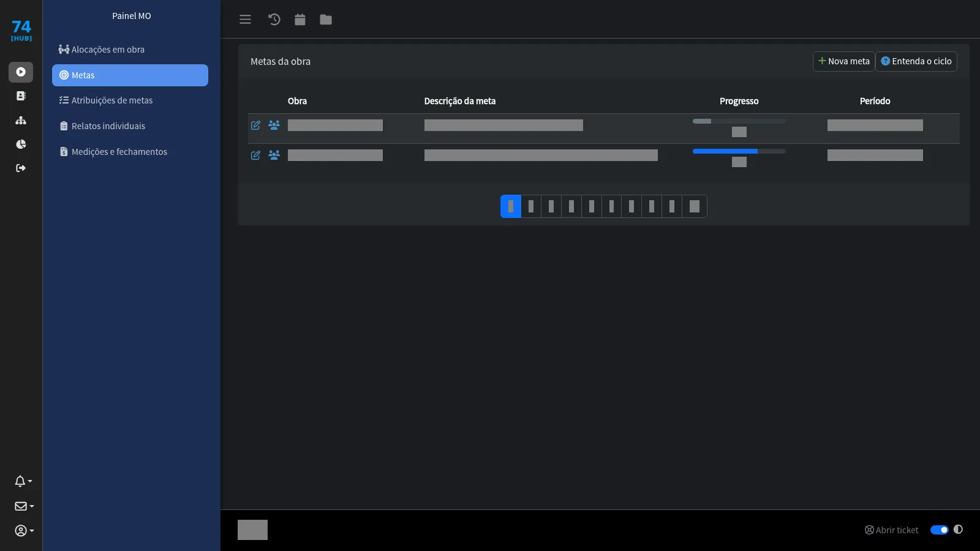The height and width of the screenshot is (551, 980).
Task: Expand the notifications bell dropdown
Action: (23, 481)
